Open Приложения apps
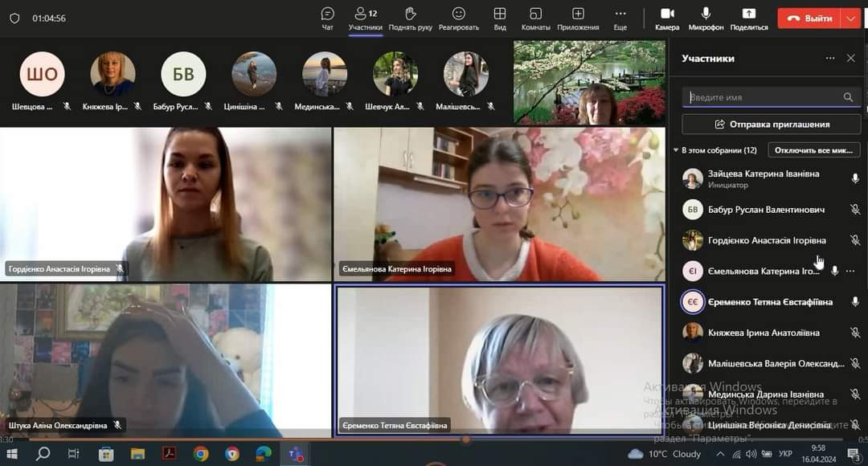This screenshot has width=868, height=466. (x=578, y=18)
